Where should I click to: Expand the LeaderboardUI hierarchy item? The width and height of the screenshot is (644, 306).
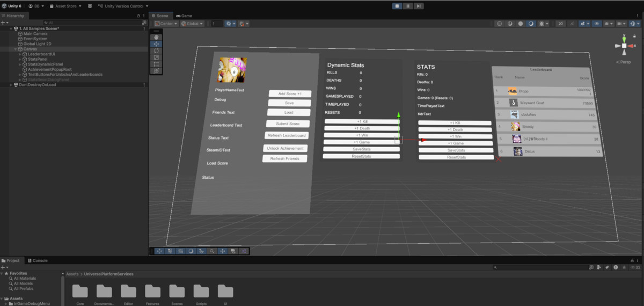tap(20, 54)
